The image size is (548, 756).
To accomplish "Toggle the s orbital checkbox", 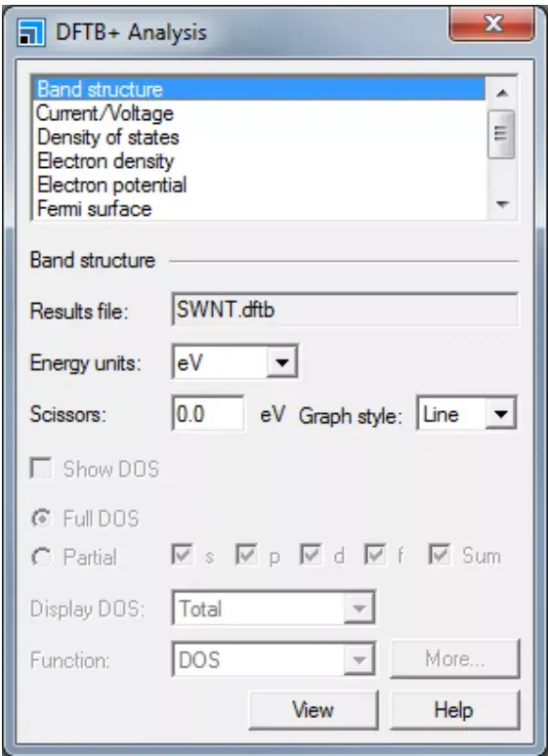I will pos(183,555).
